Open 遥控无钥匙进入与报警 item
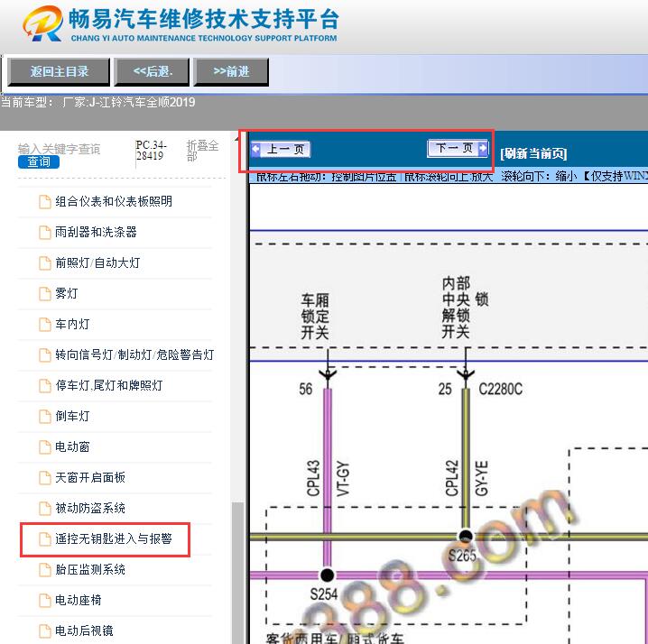648x644 pixels. point(114,538)
